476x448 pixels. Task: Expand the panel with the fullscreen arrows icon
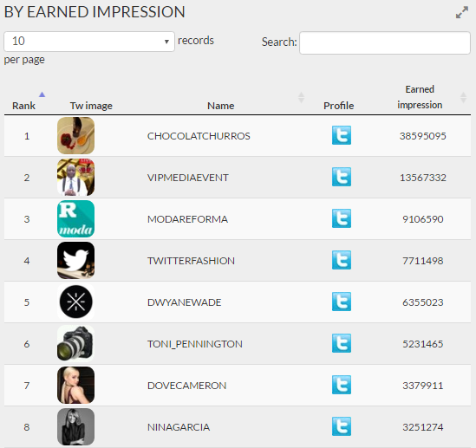[x=462, y=12]
